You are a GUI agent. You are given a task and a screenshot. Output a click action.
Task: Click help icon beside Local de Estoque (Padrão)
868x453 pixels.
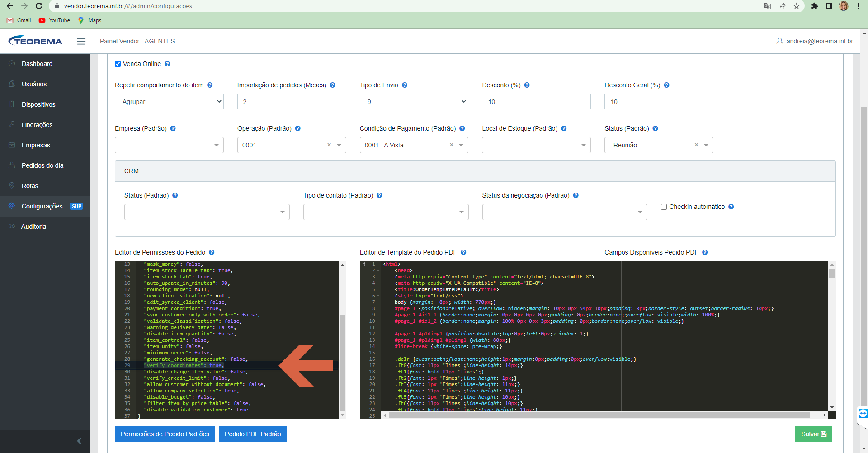click(564, 128)
